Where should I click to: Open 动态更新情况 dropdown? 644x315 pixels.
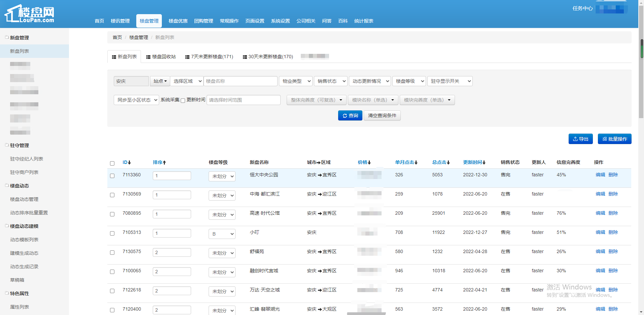[370, 81]
